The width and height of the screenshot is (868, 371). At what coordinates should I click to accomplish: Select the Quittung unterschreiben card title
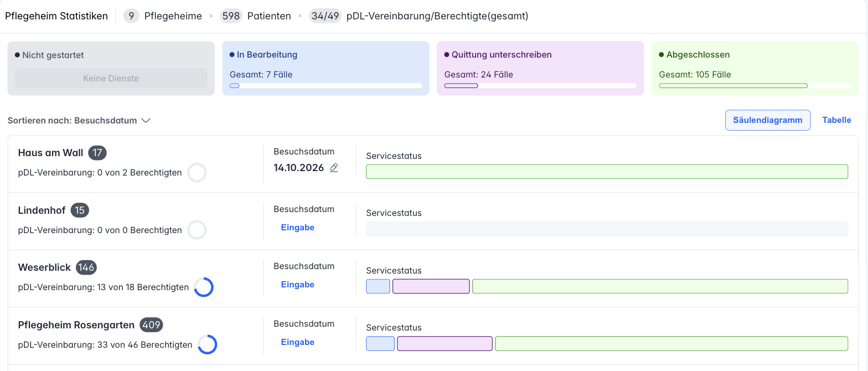tap(502, 55)
